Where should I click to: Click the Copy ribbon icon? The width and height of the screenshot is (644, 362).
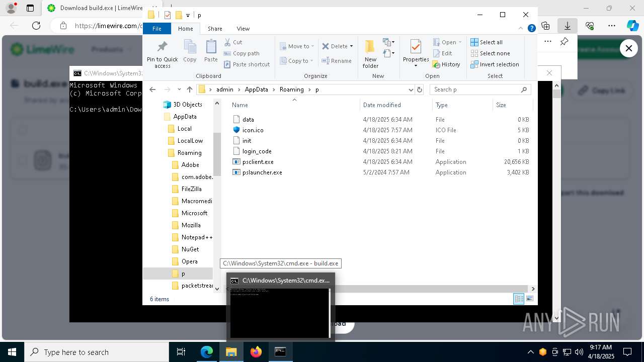tap(190, 47)
